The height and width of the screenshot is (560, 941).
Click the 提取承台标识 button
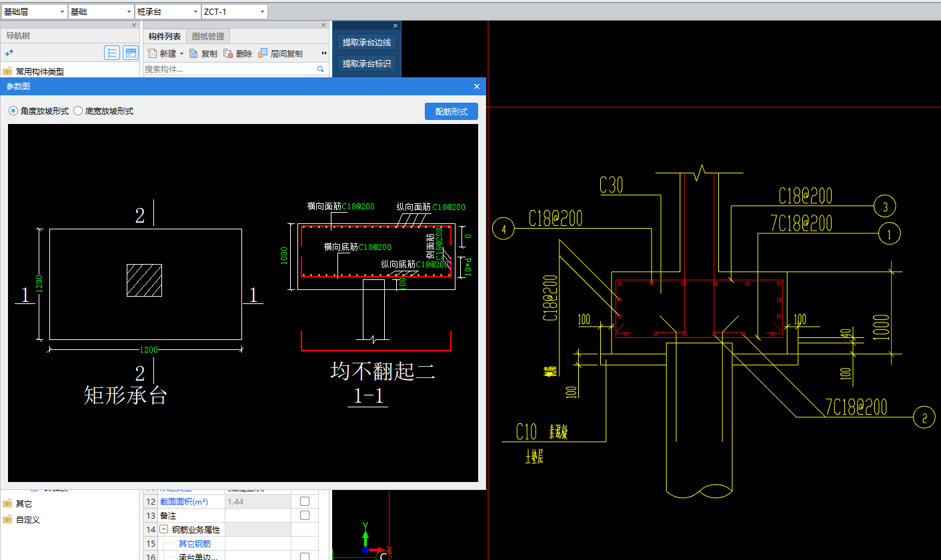click(x=366, y=63)
